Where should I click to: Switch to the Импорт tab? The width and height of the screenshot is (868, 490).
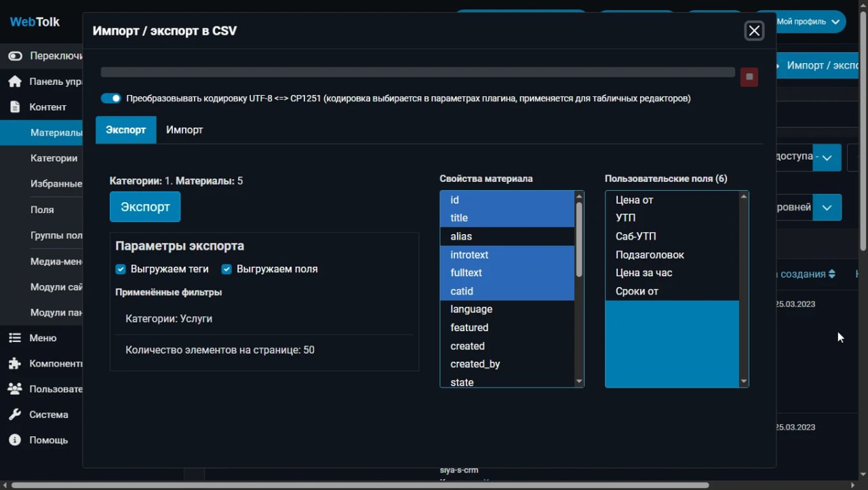click(184, 129)
